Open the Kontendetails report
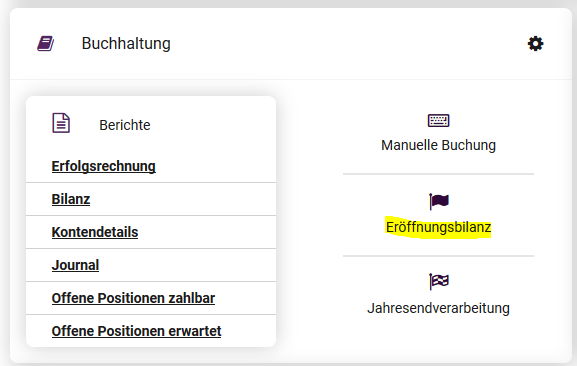 (95, 232)
